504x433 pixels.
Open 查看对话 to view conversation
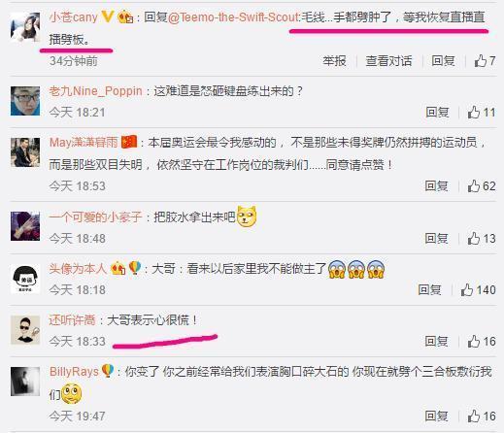388,61
